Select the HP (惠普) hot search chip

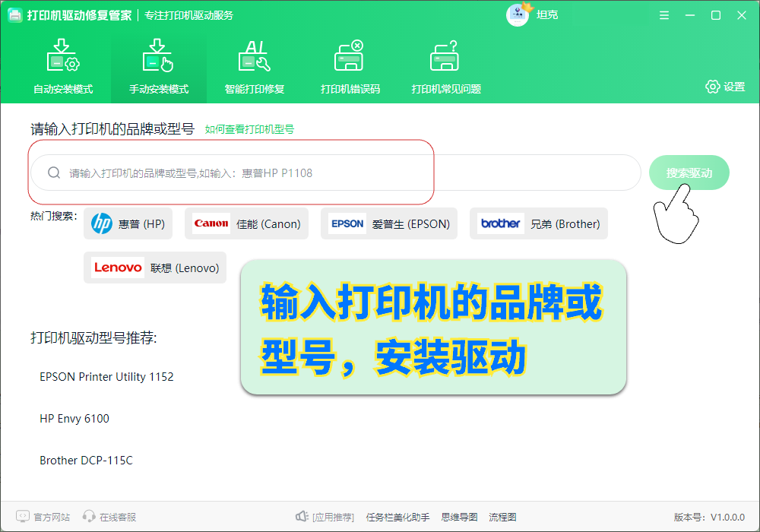[128, 223]
